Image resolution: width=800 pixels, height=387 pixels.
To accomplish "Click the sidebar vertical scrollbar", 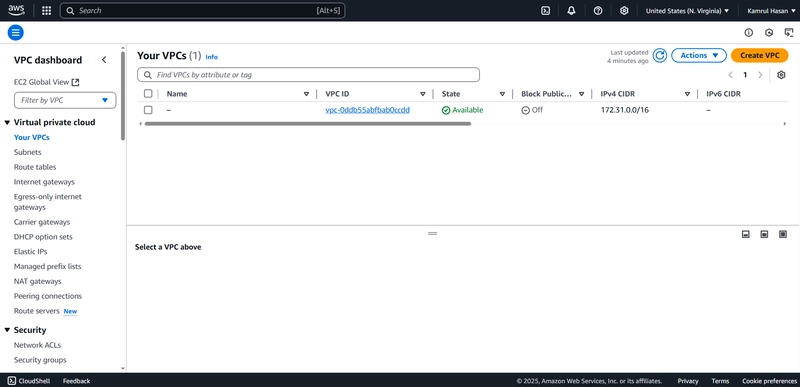I will (123, 96).
